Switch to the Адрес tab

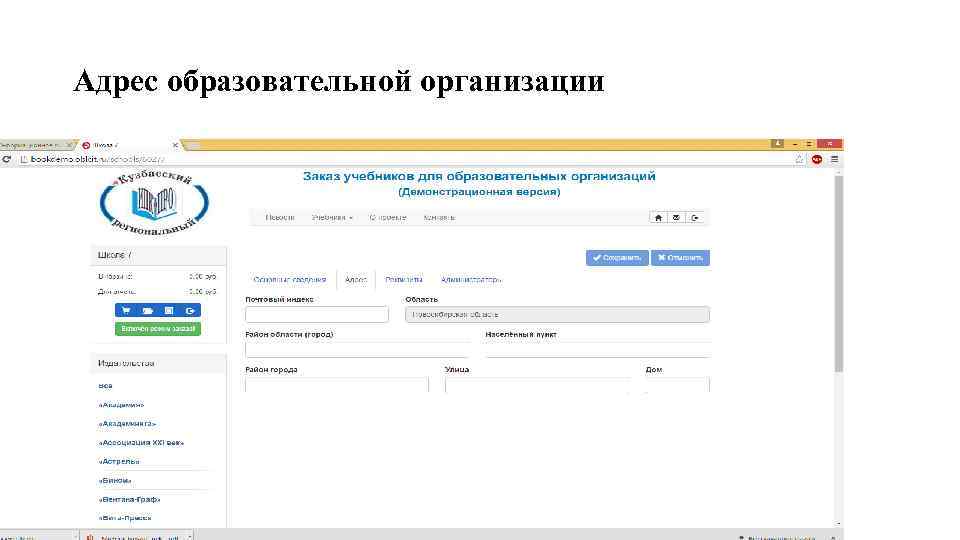pyautogui.click(x=356, y=280)
